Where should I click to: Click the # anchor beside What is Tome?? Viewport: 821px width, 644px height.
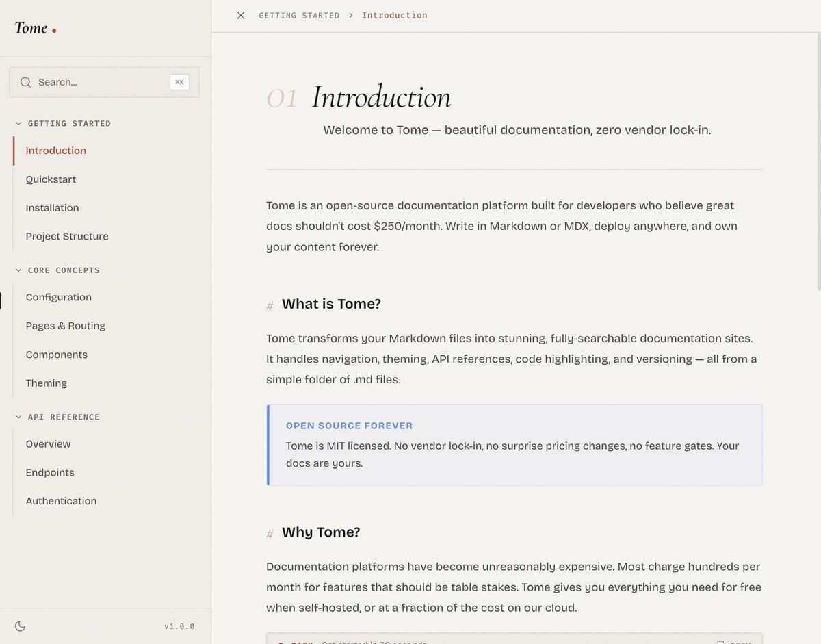pos(270,305)
